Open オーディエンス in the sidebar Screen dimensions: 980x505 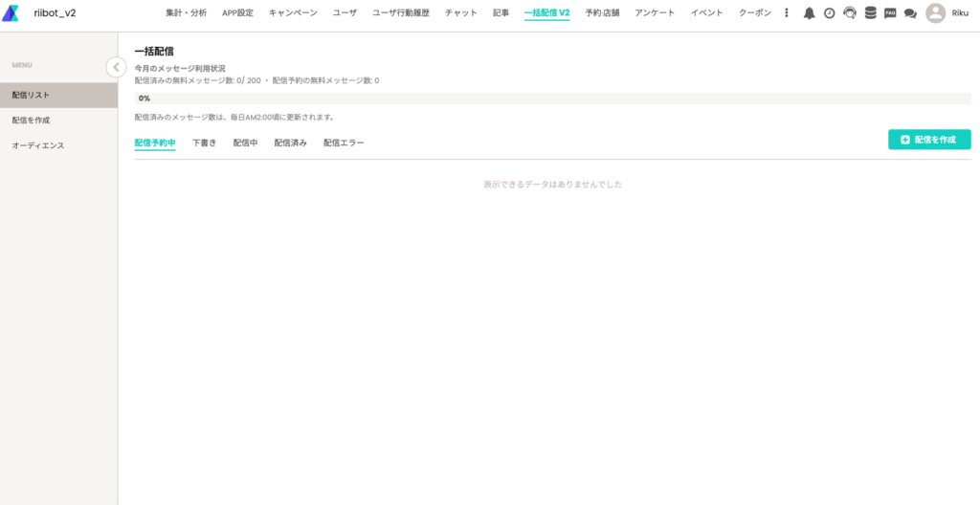(38, 145)
